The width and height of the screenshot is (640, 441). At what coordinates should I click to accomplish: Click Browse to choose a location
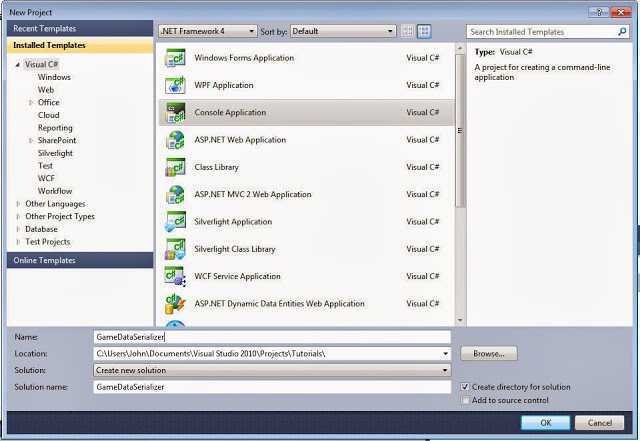coord(489,354)
